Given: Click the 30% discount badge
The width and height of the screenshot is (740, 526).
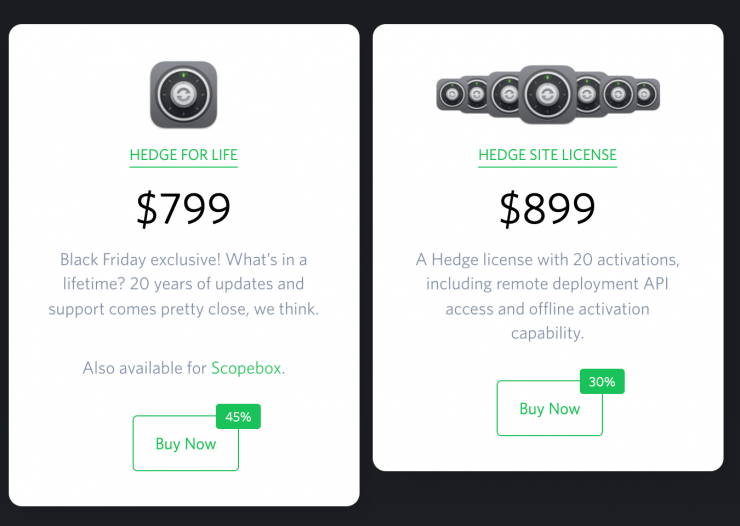Looking at the screenshot, I should pos(602,382).
